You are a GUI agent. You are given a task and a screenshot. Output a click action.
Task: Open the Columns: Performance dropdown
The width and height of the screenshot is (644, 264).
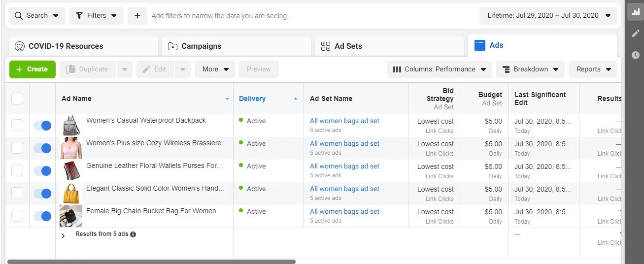coord(440,69)
